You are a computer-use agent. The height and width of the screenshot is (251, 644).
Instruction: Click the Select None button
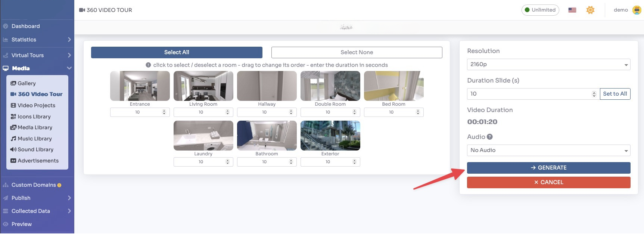(x=357, y=52)
